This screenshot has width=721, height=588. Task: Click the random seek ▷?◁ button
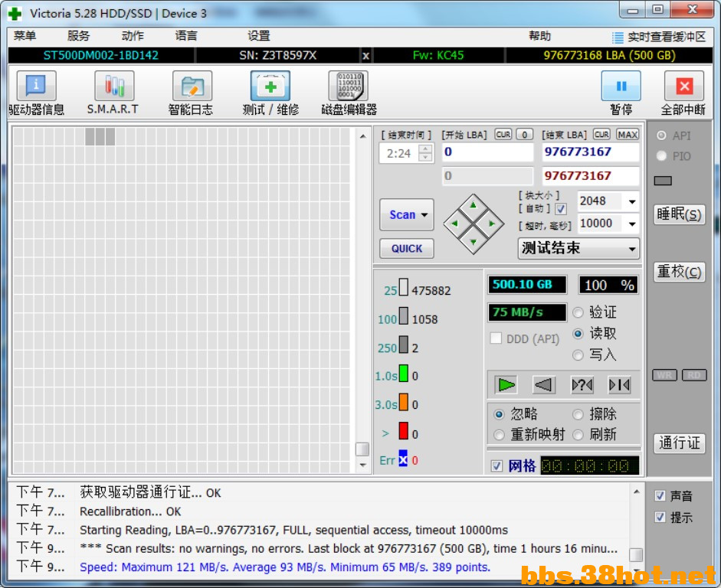click(582, 385)
